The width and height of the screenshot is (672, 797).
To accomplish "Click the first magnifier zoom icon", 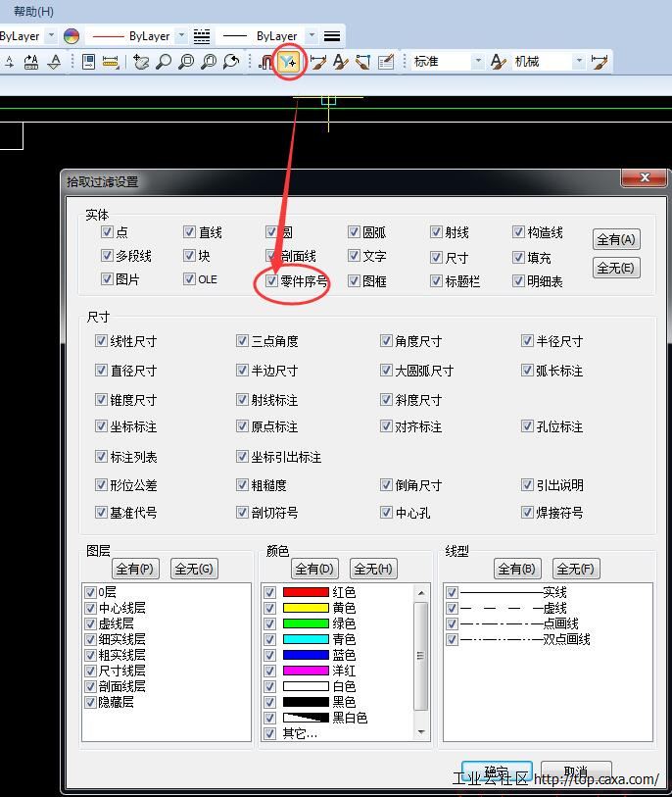I will pos(164,62).
